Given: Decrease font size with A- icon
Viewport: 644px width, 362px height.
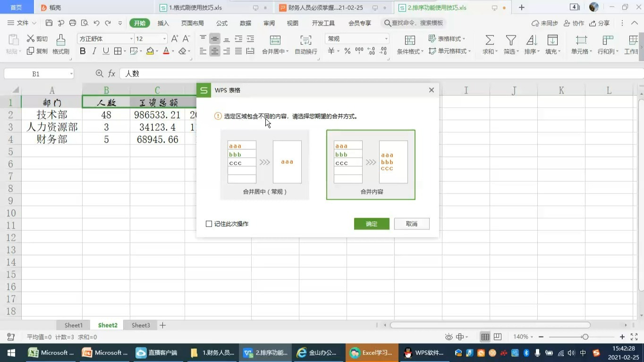Looking at the screenshot, I should pos(186,39).
